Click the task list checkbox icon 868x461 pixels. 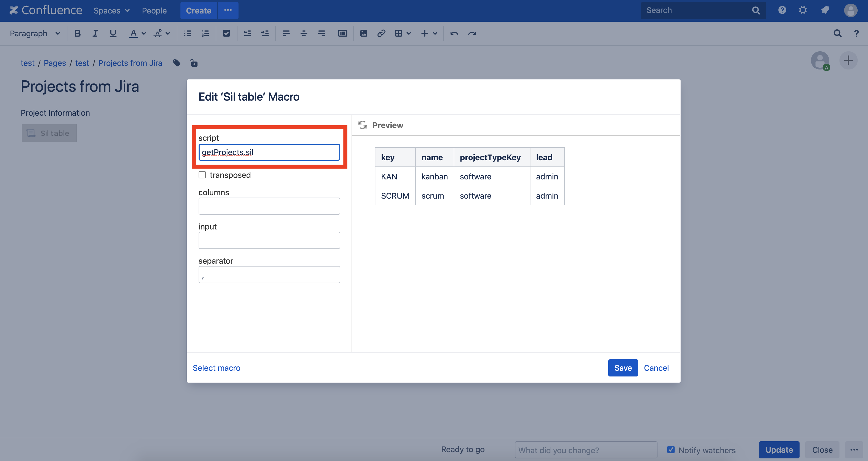click(226, 33)
